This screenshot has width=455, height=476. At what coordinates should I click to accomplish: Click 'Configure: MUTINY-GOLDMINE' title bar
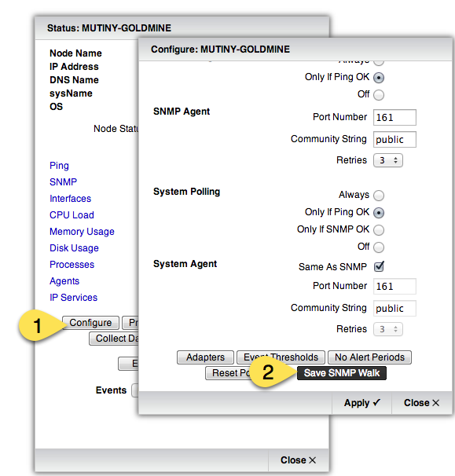(x=295, y=49)
